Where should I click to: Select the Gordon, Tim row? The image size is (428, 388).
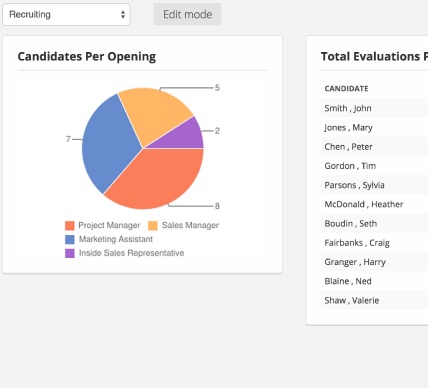374,166
